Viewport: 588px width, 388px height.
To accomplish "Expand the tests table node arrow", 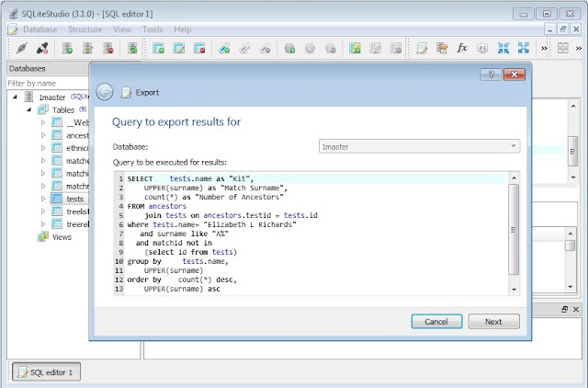I will pyautogui.click(x=43, y=199).
